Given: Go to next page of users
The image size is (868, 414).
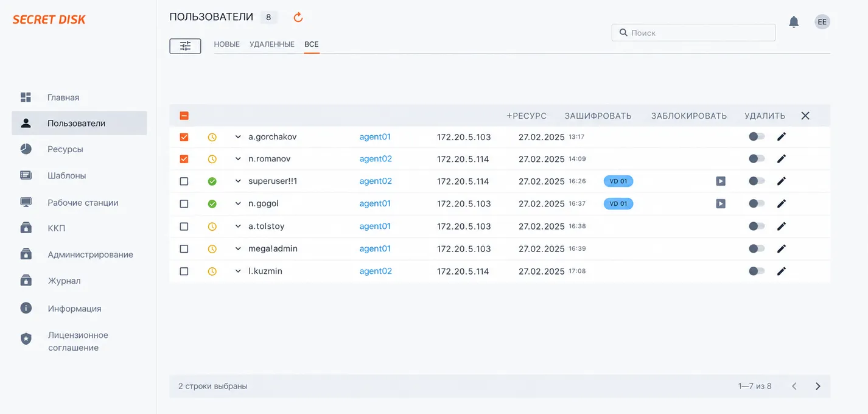Looking at the screenshot, I should 818,386.
